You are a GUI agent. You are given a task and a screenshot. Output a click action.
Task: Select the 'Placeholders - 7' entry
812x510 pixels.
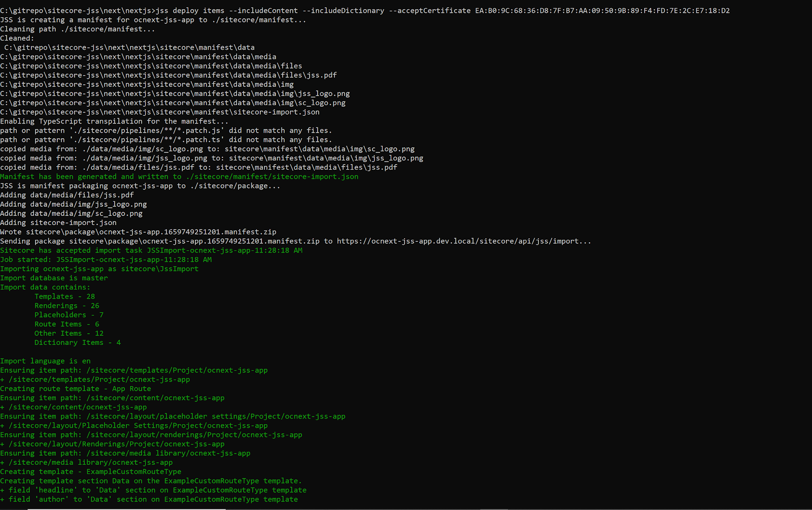tap(69, 315)
